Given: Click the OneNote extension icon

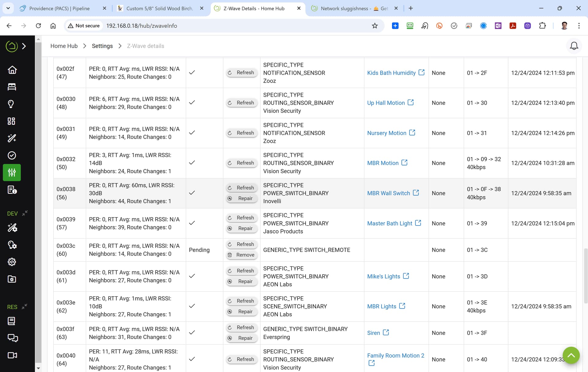Looking at the screenshot, I should (x=498, y=26).
